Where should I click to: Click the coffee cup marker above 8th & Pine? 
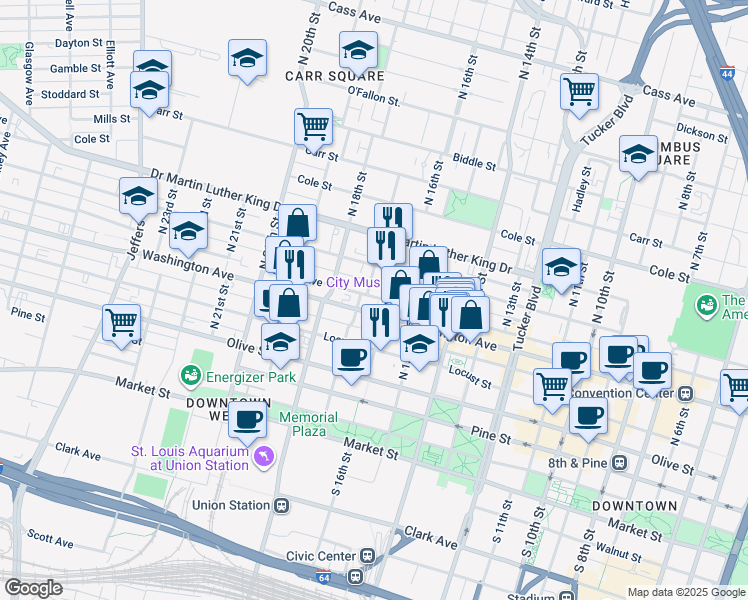[x=588, y=415]
